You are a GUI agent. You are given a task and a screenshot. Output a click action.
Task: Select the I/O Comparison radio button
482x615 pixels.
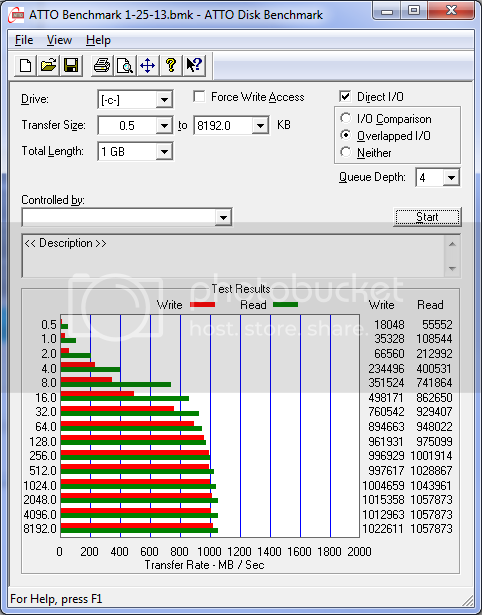pos(346,118)
